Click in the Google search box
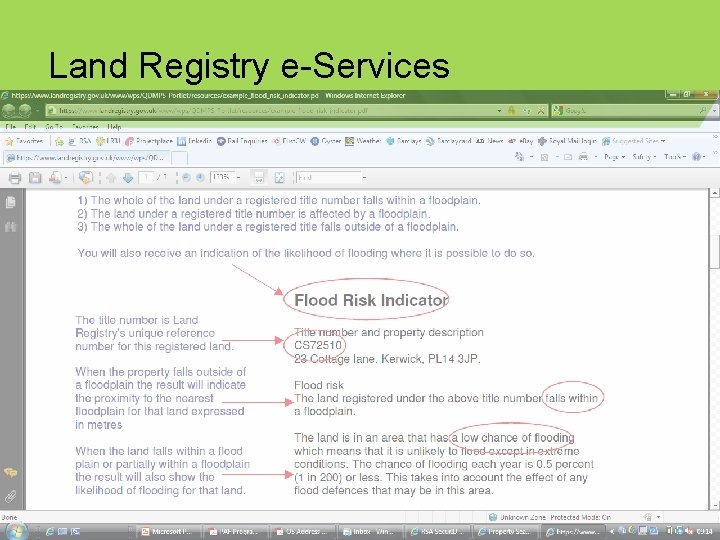 coord(629,110)
